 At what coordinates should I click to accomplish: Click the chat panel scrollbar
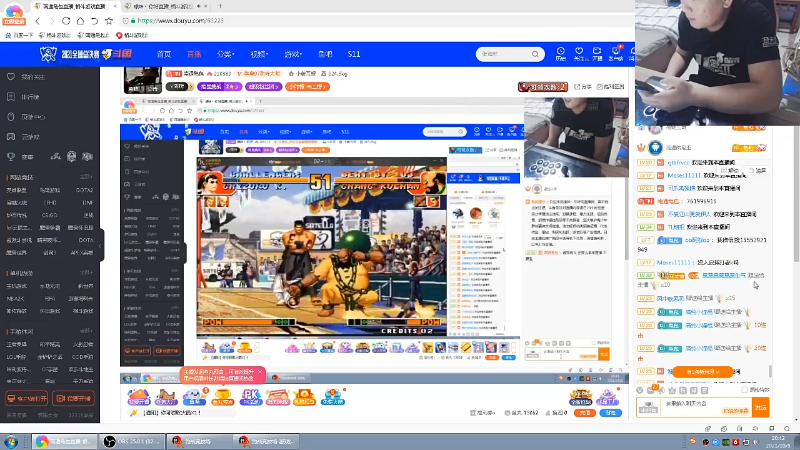771,371
